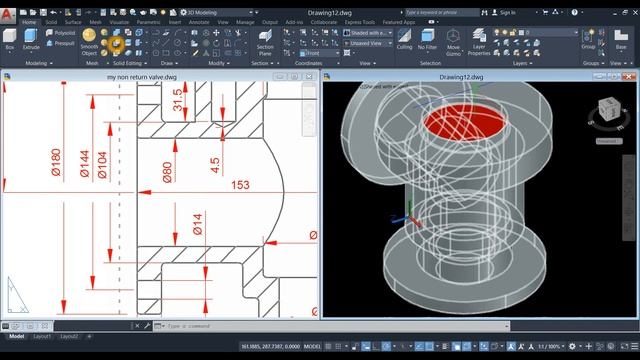Switch to the Mesh ribbon tab
Image resolution: width=640 pixels, height=360 pixels.
96,22
